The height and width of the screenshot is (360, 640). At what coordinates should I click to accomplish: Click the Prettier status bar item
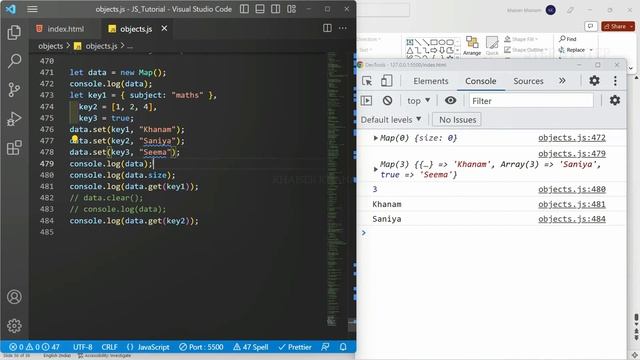click(x=295, y=347)
